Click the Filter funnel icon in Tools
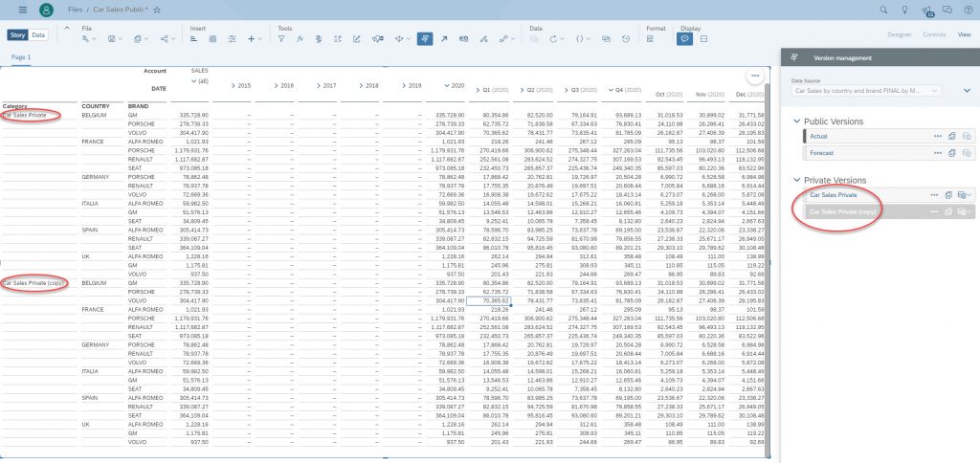This screenshot has height=463, width=980. pos(281,38)
